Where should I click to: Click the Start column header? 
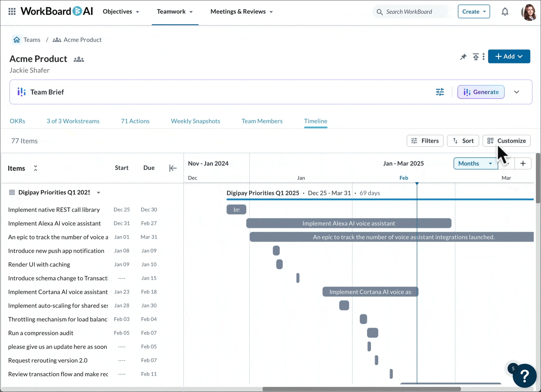122,168
